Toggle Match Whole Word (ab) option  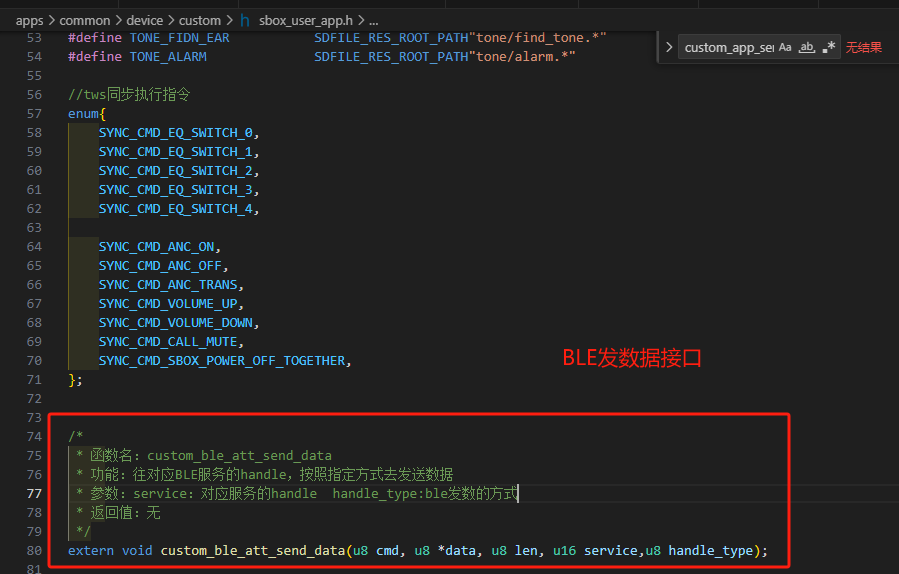pos(807,48)
